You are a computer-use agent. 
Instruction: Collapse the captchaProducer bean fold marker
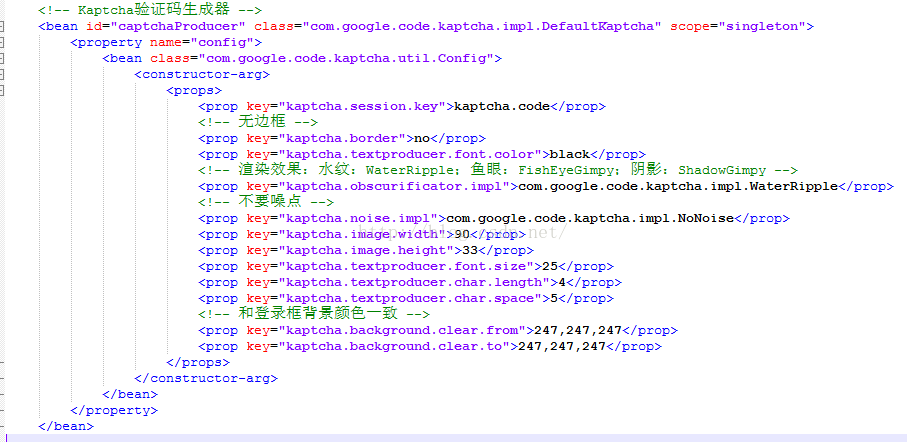[x=1, y=27]
